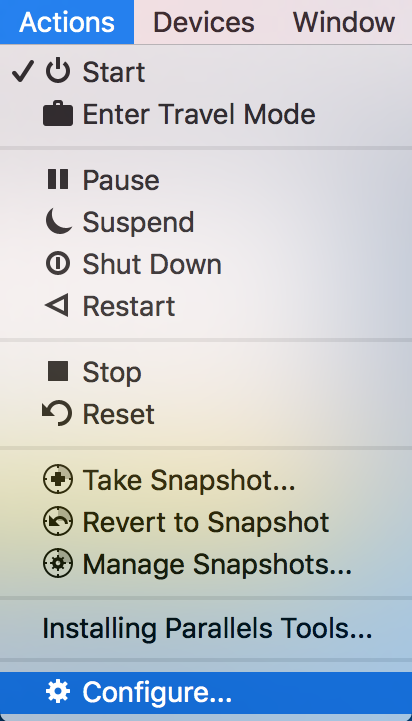Screen dimensions: 412x721
Task: Close the Actions menu via its title
Action: click(x=67, y=22)
